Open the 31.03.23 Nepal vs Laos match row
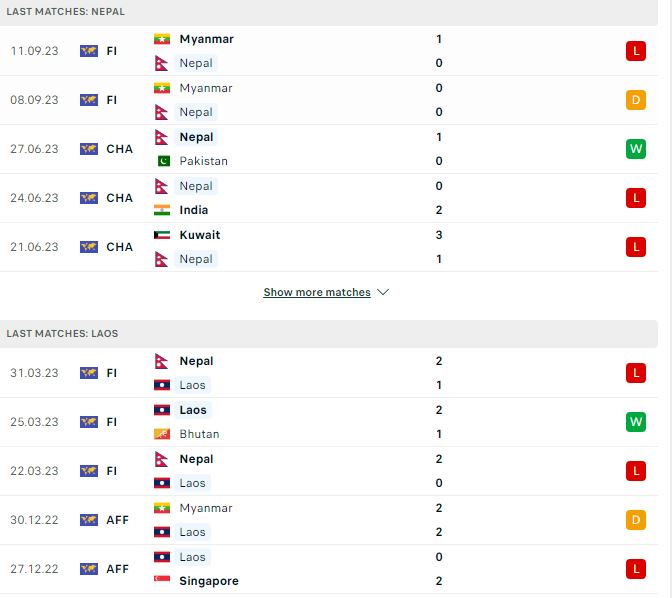Image resolution: width=672 pixels, height=598 pixels. coord(329,373)
